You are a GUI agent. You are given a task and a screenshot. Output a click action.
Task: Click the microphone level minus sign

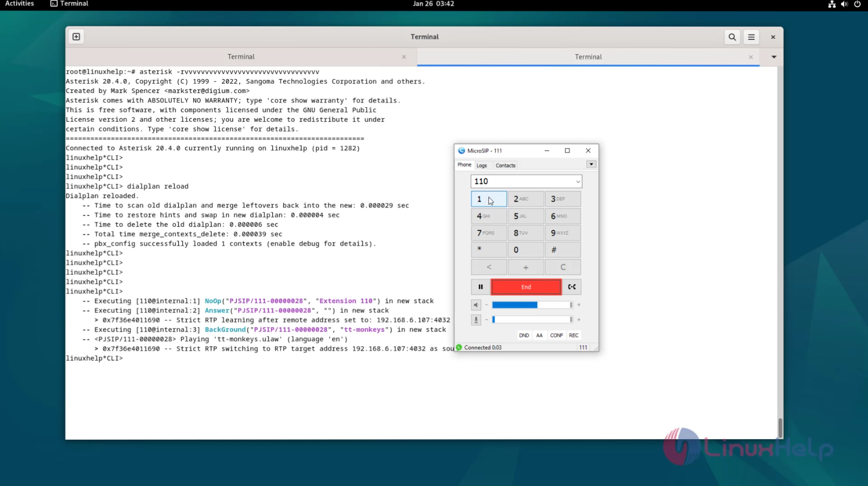[x=486, y=320]
